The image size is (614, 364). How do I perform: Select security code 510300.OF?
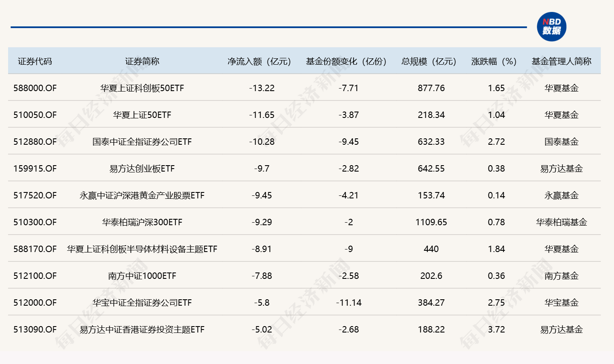[x=35, y=222]
